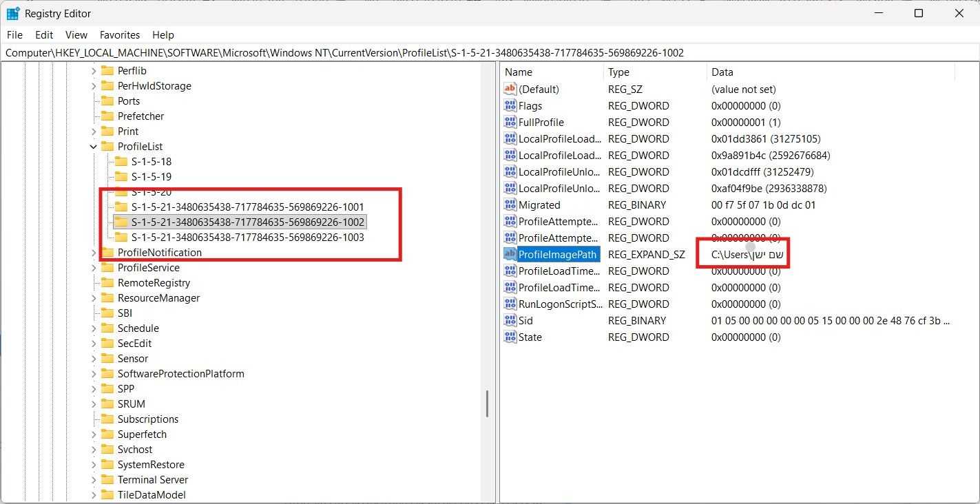Screen dimensions: 980x504
Task: Click the folder icon of SID ending 1003
Action: point(121,238)
